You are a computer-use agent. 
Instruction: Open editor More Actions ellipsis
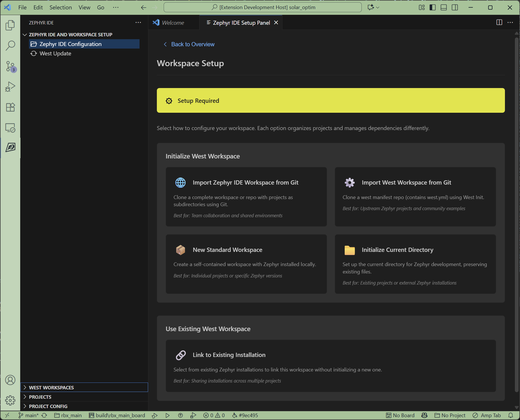point(510,22)
